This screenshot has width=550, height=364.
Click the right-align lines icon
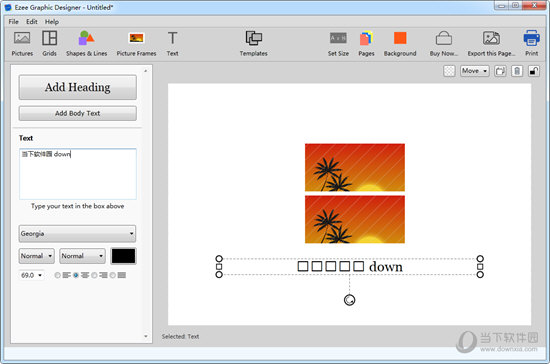[x=103, y=275]
